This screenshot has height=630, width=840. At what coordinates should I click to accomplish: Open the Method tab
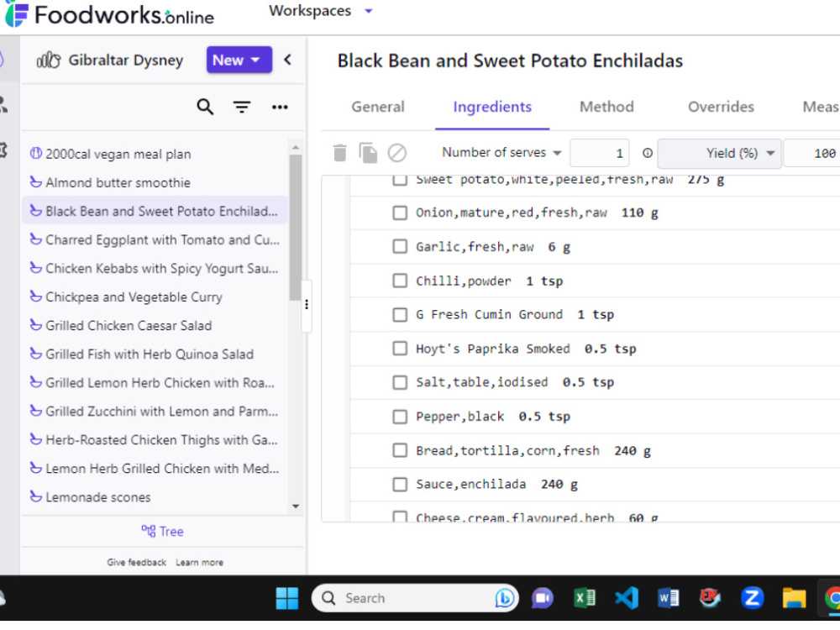pos(606,108)
